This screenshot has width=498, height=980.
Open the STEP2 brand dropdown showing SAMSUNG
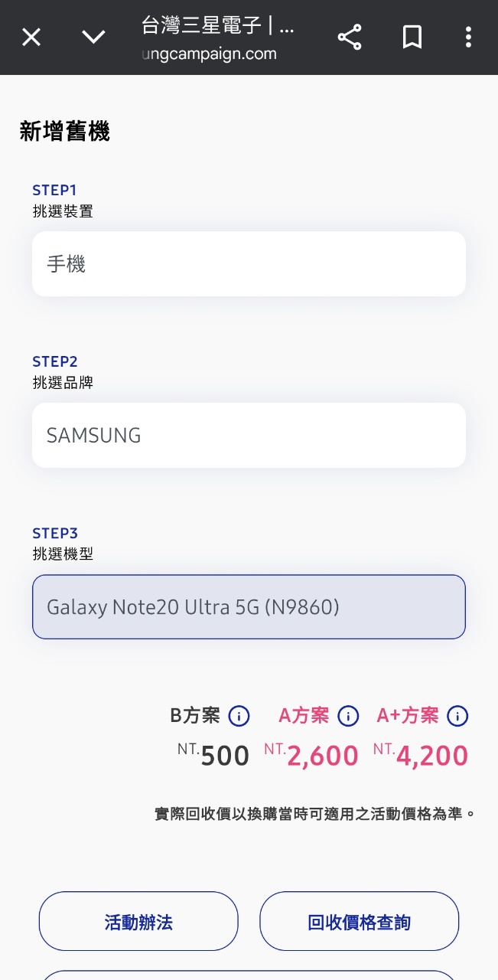[249, 436]
